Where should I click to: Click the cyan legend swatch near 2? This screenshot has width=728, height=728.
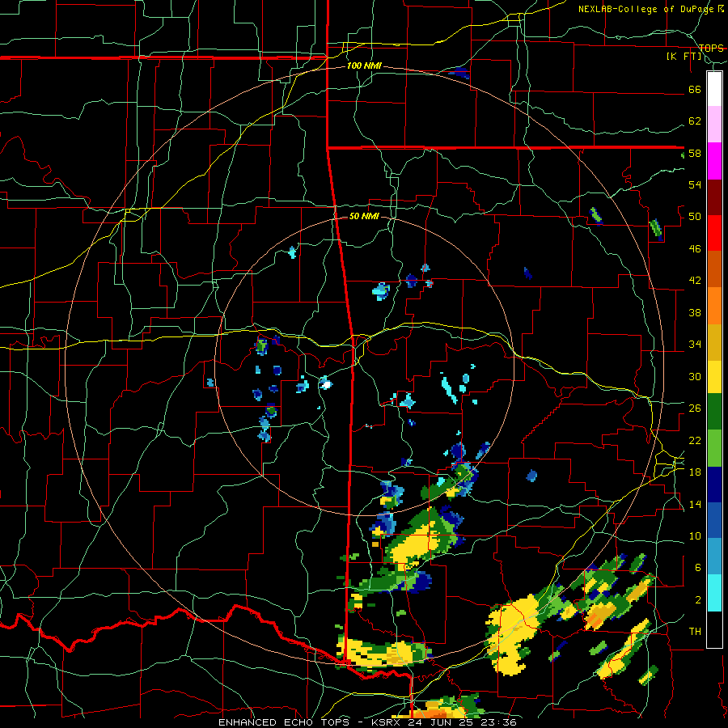tap(714, 593)
